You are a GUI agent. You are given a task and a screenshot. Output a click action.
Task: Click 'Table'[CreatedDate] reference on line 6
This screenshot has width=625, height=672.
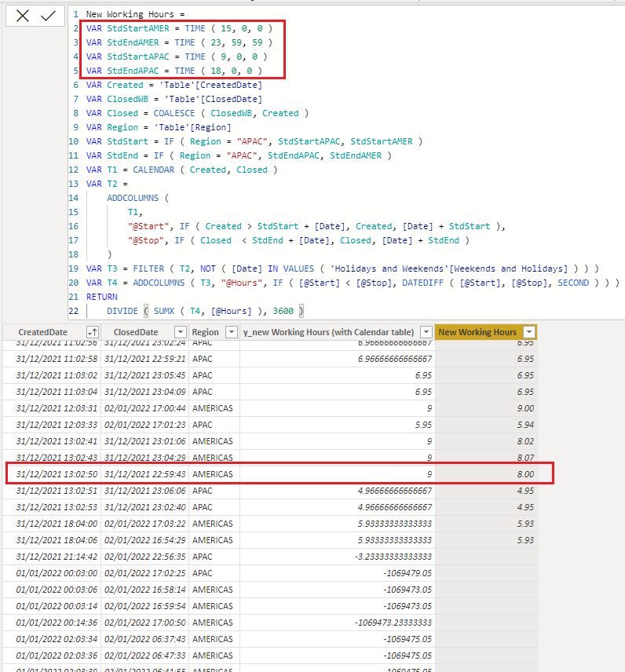[213, 85]
